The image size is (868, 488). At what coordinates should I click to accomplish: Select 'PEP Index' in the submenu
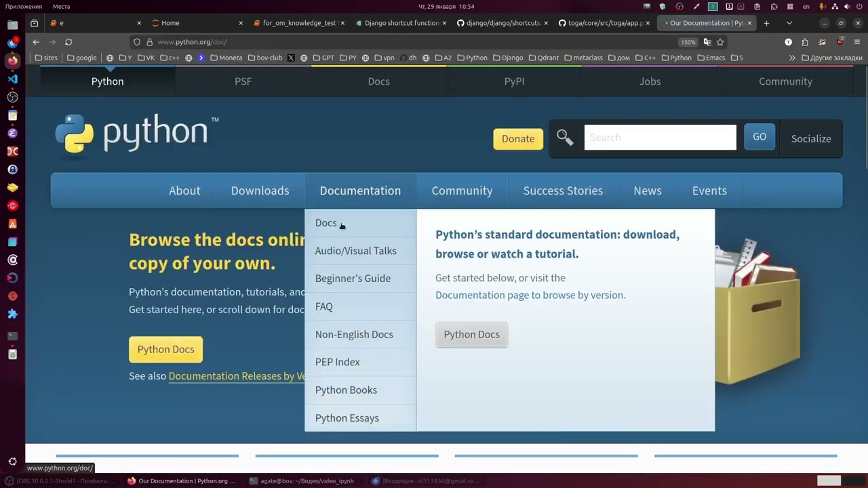click(360, 362)
